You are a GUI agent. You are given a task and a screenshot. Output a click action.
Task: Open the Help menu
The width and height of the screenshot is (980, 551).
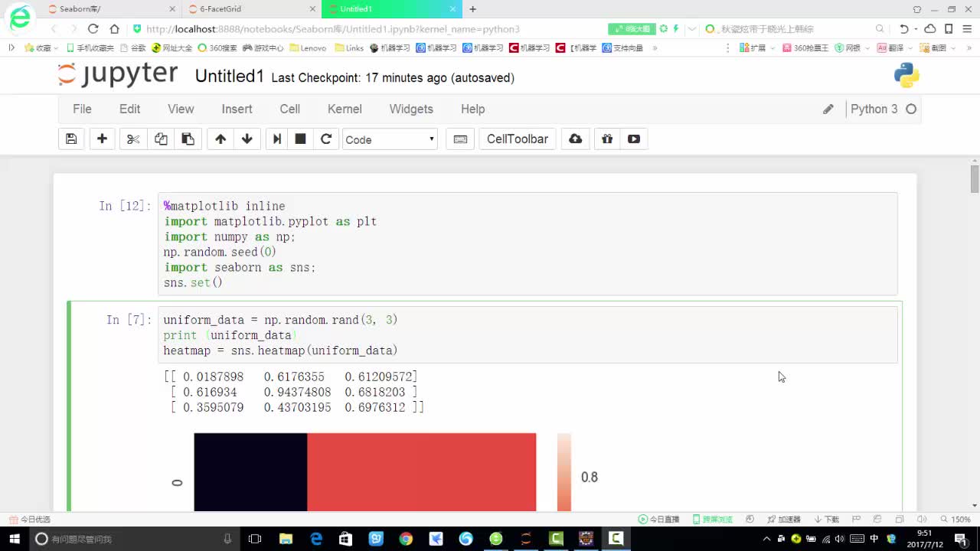(472, 109)
